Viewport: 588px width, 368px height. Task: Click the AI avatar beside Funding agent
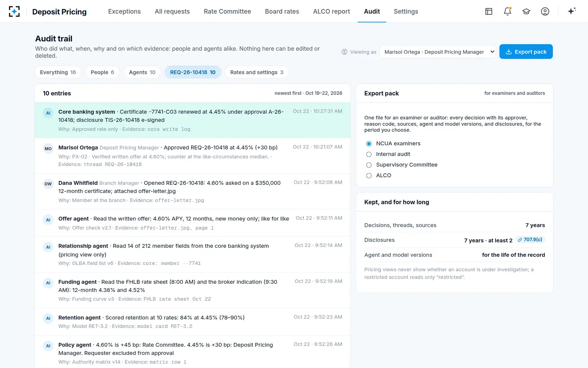tap(48, 283)
